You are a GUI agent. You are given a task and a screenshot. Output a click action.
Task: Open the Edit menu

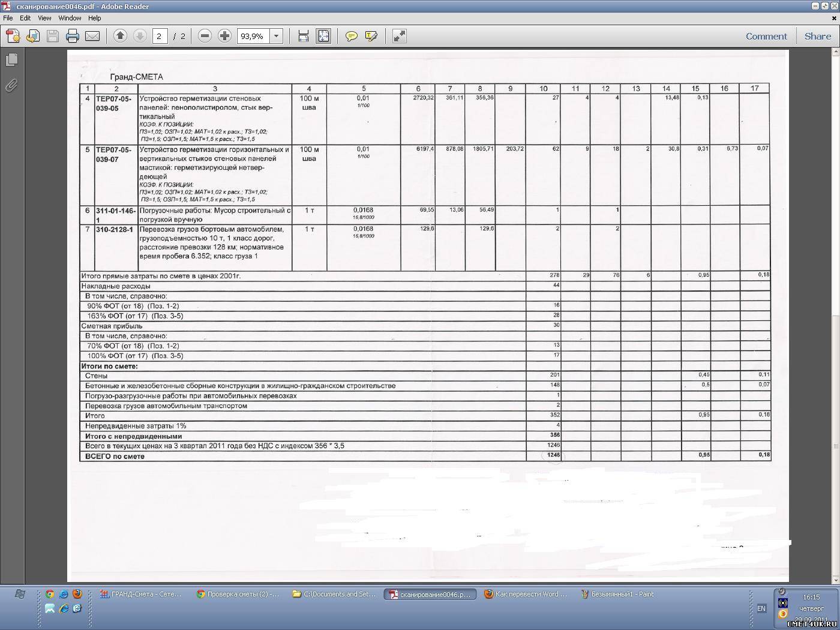25,18
